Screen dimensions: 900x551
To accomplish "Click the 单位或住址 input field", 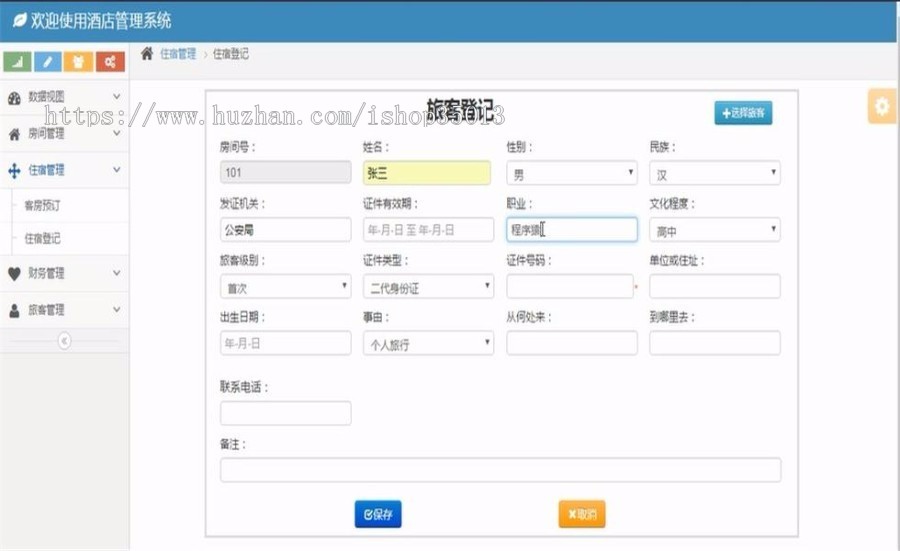I will 715,286.
